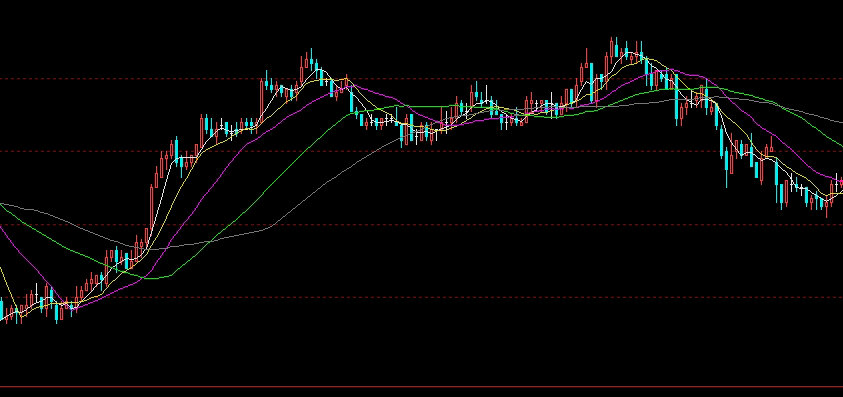Click where green line crosses above gray line

tap(209, 242)
